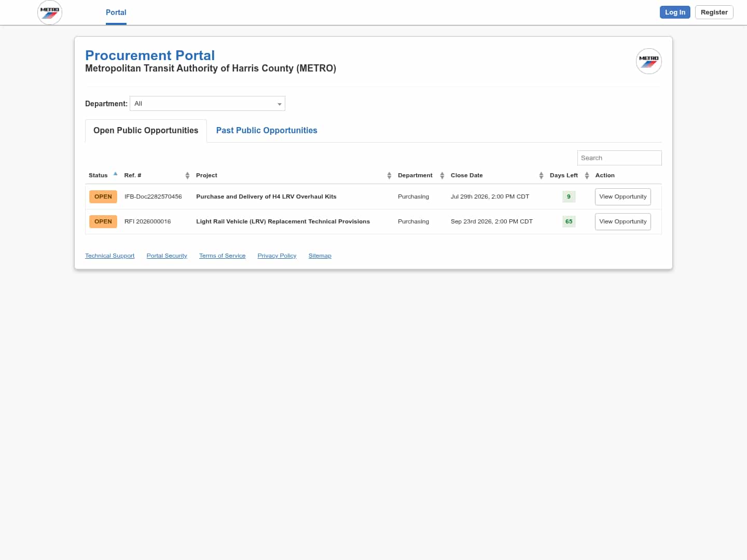The image size is (747, 560).
Task: Click the Register button
Action: pos(714,12)
